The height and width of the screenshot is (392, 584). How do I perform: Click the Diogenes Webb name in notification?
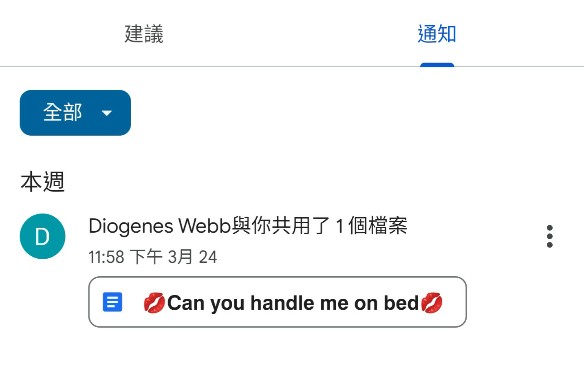click(160, 226)
